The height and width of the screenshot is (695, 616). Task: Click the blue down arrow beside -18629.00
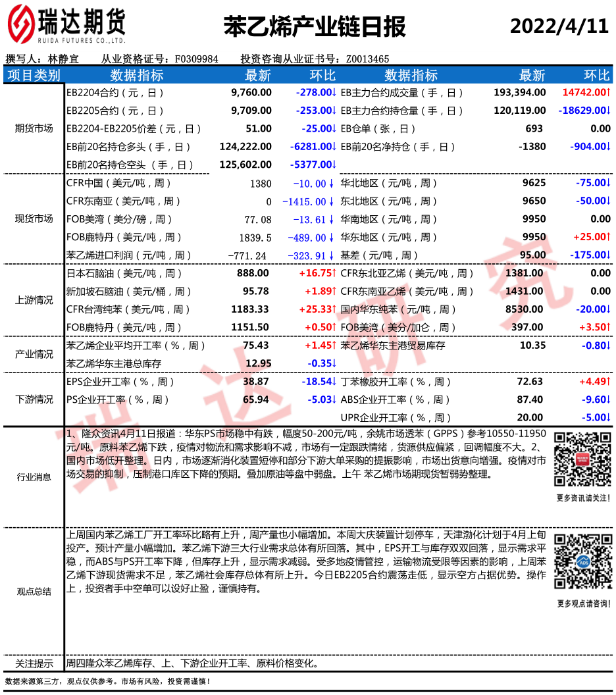click(609, 111)
